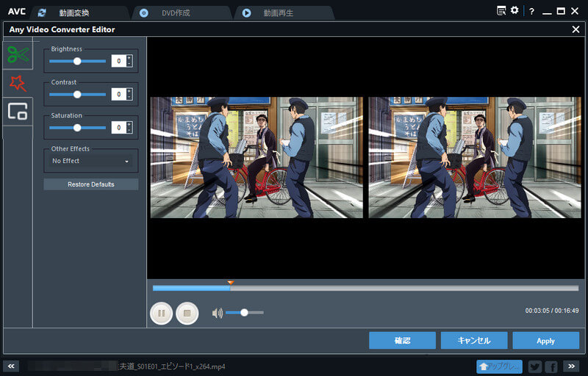
Task: Click the 00:03:05 / 00:16:49 time display
Action: pos(552,311)
